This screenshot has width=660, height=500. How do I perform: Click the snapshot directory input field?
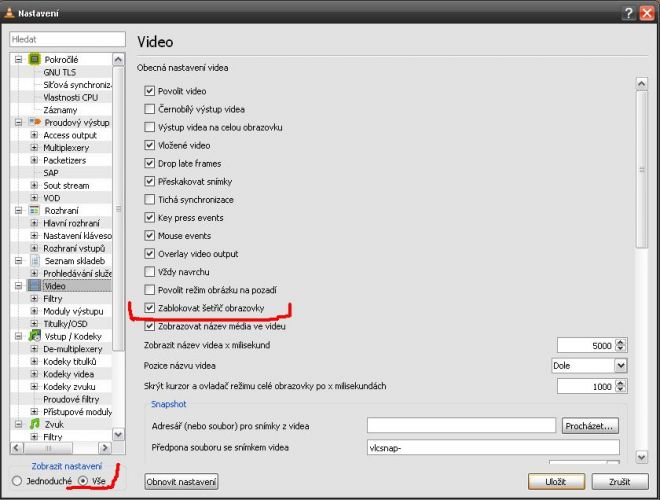[461, 426]
